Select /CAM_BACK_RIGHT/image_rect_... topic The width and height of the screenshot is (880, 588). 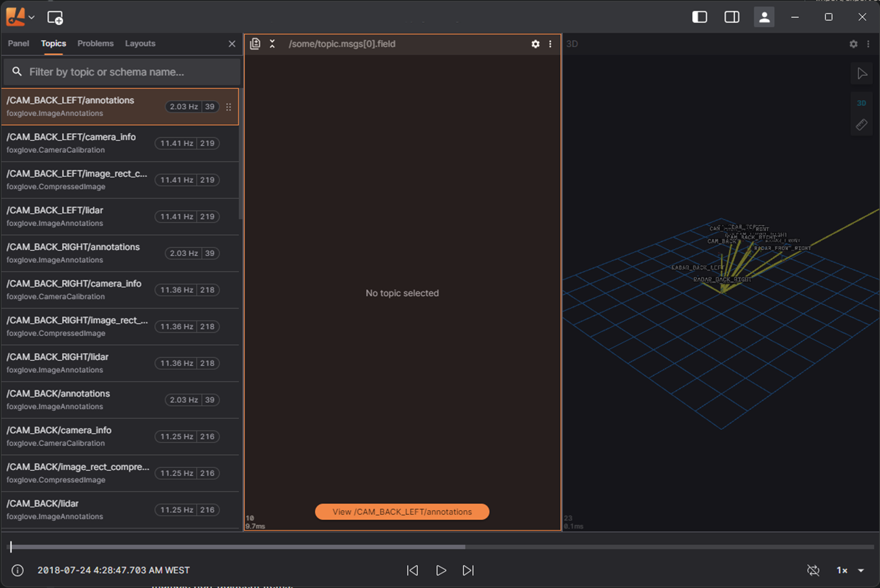[120, 326]
